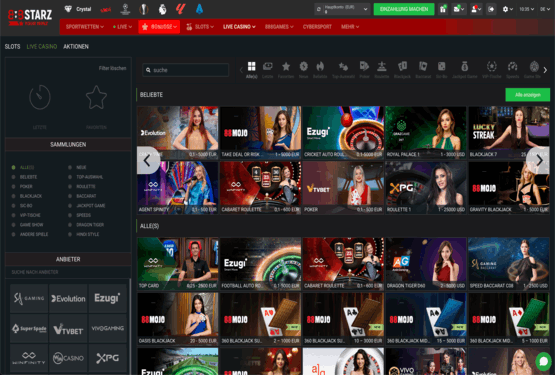The width and height of the screenshot is (555, 375).
Task: Select the Letzte category icon
Action: click(268, 66)
